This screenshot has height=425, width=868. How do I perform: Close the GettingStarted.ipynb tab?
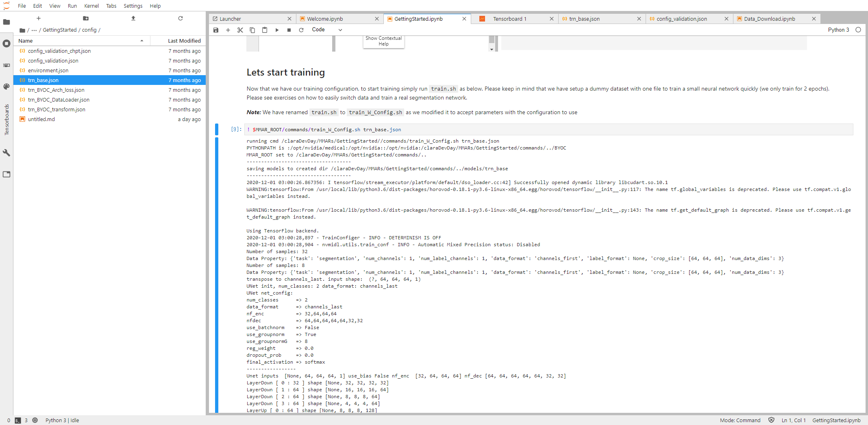point(464,19)
